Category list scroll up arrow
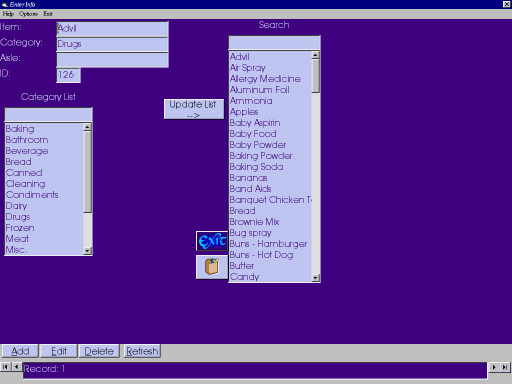Image resolution: width=512 pixels, height=384 pixels. click(87, 127)
